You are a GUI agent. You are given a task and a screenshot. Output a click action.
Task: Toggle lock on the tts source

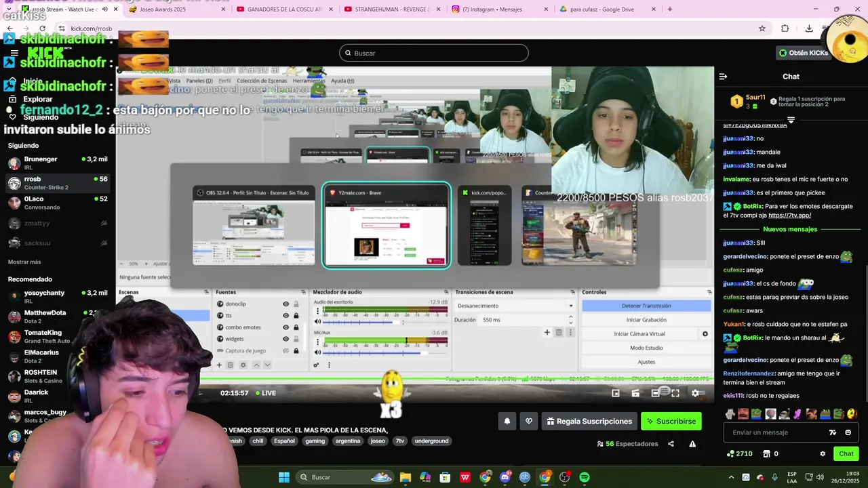pos(296,316)
